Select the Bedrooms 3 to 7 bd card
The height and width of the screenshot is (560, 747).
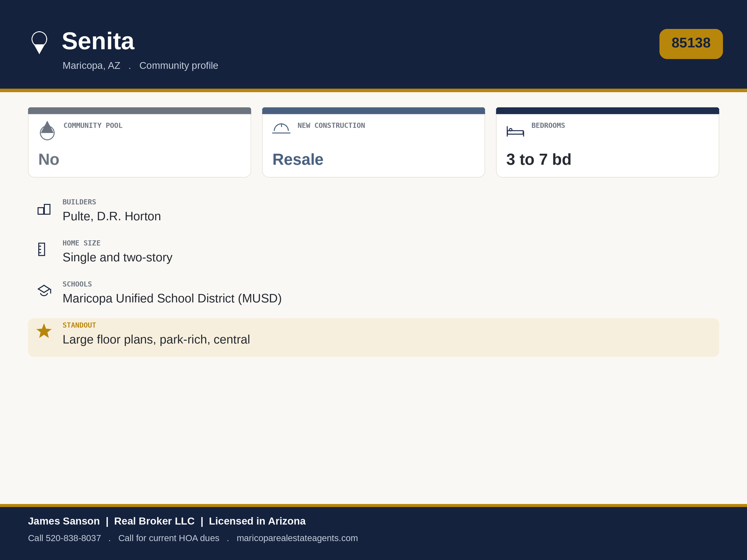coord(607,142)
